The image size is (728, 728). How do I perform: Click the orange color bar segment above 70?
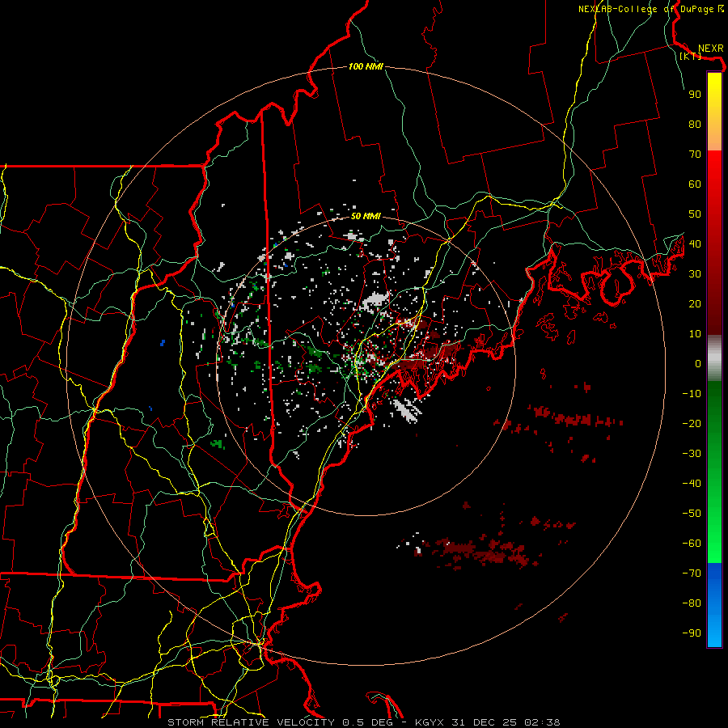[x=714, y=139]
